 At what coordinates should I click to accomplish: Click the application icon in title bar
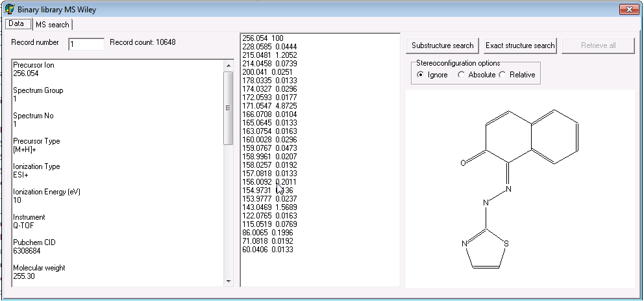click(x=9, y=9)
